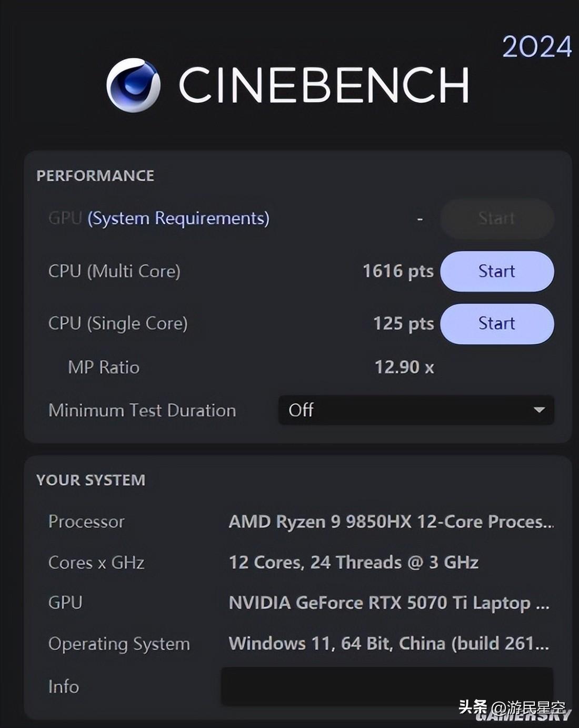
Task: Click the PERFORMANCE section header
Action: pos(95,175)
